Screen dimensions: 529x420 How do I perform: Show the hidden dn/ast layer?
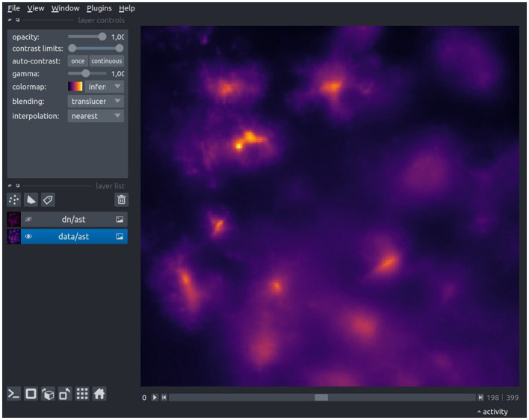28,219
